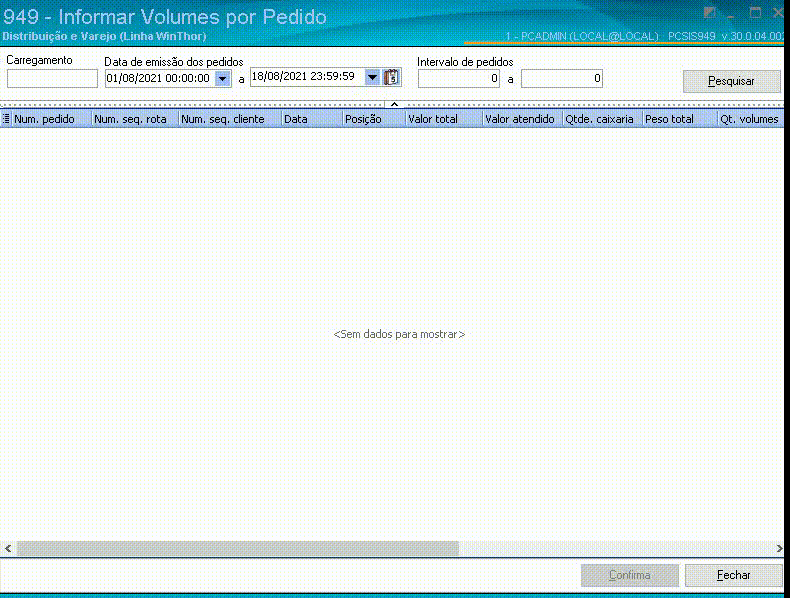
Task: Collapse the filter panel with the chevron
Action: click(394, 104)
